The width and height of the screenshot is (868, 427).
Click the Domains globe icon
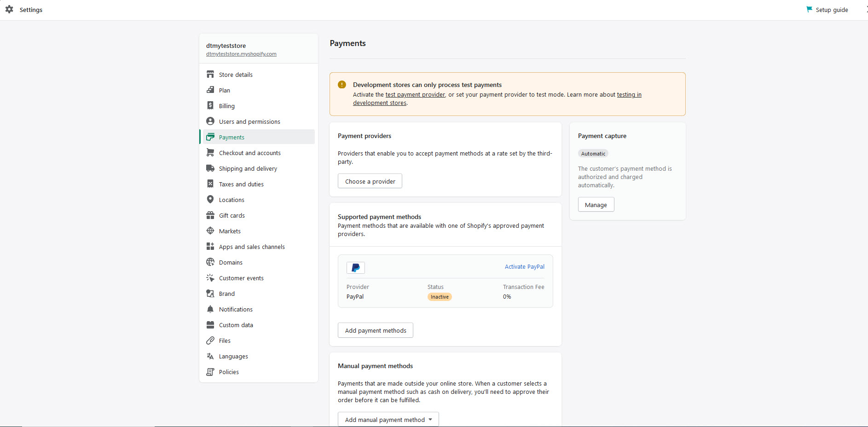click(210, 262)
